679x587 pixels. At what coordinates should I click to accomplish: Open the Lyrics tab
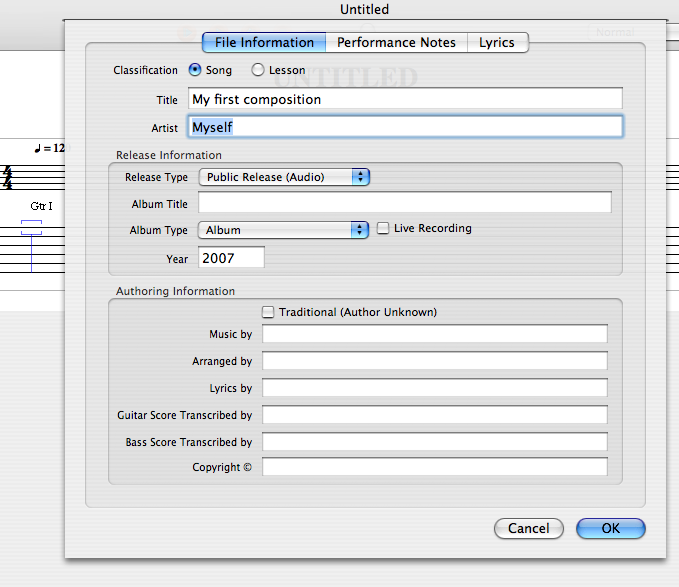[x=497, y=42]
